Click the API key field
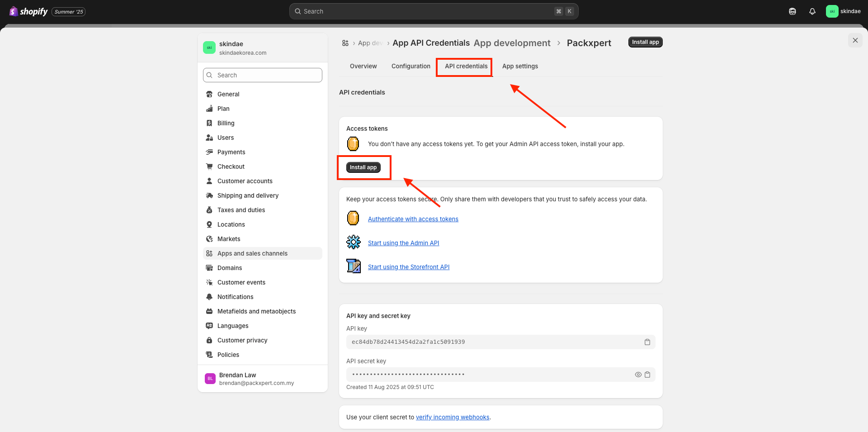This screenshot has width=868, height=432. 500,342
